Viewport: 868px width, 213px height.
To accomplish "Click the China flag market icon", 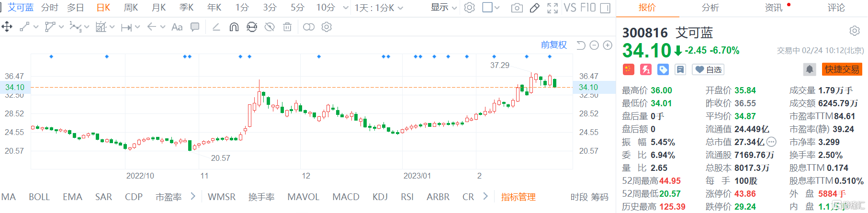I will (629, 69).
